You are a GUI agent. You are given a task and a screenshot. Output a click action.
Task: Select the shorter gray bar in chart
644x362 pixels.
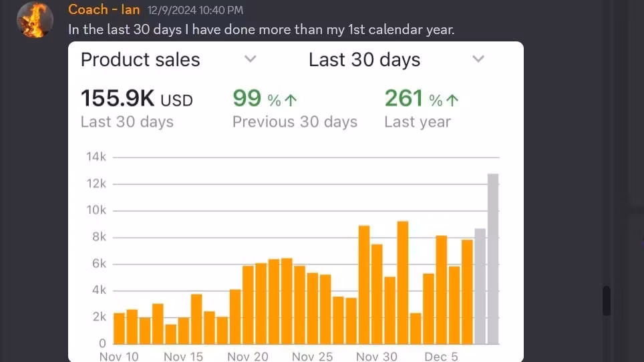pyautogui.click(x=480, y=286)
